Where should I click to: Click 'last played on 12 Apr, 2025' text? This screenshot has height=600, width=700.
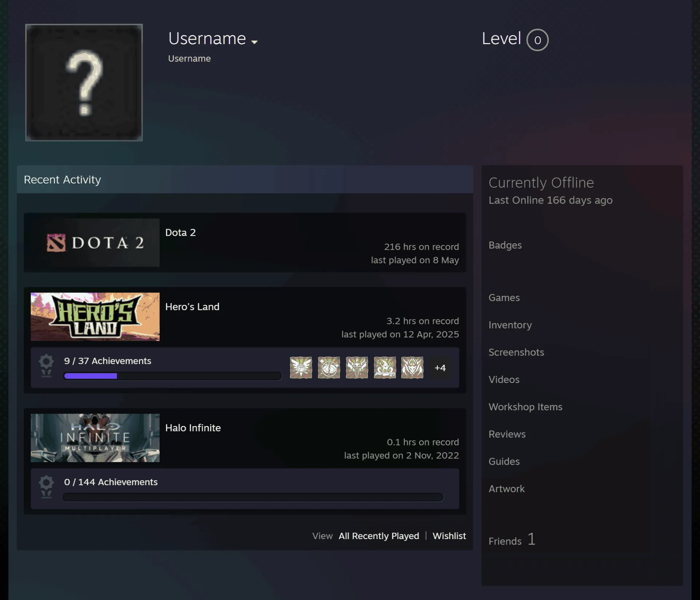400,334
